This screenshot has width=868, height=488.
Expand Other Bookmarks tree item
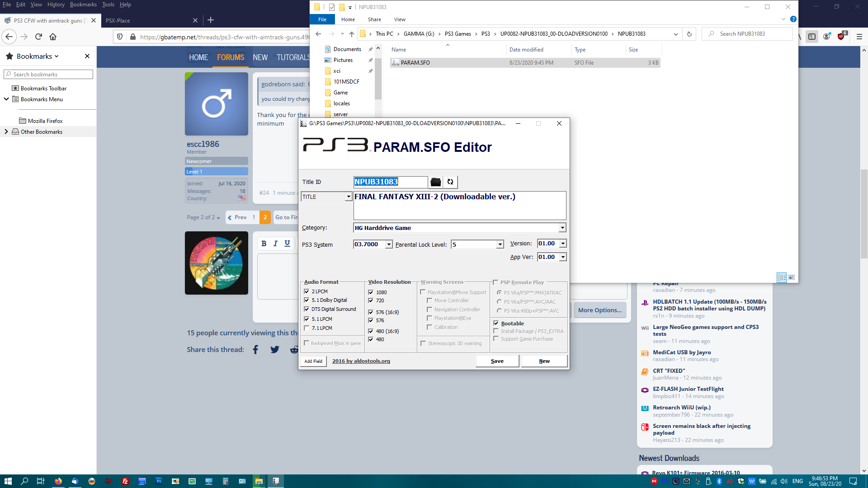(x=6, y=131)
